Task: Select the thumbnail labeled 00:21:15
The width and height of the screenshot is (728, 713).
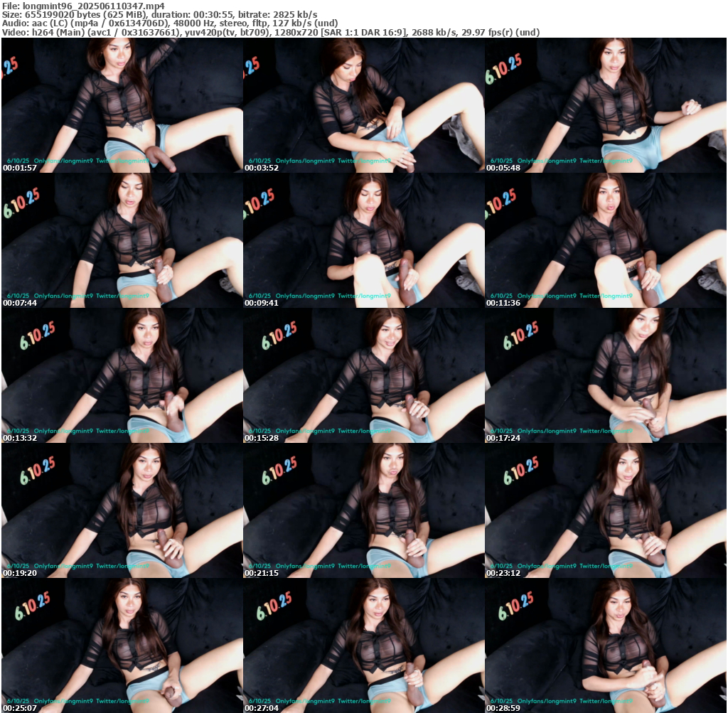Action: click(x=363, y=510)
